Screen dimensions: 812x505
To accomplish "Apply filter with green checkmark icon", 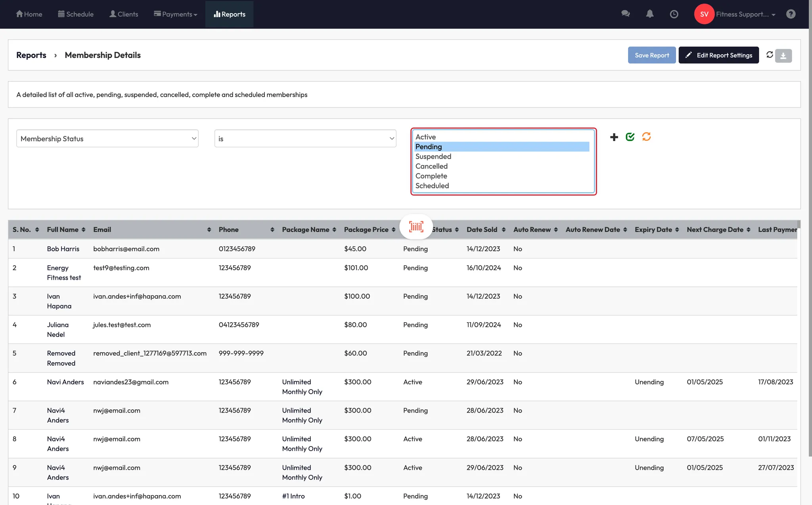I will coord(630,137).
